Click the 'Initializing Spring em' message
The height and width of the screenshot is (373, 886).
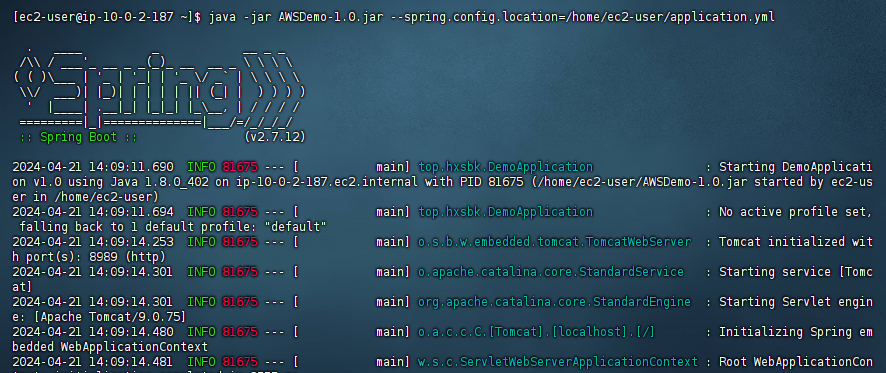(x=796, y=332)
